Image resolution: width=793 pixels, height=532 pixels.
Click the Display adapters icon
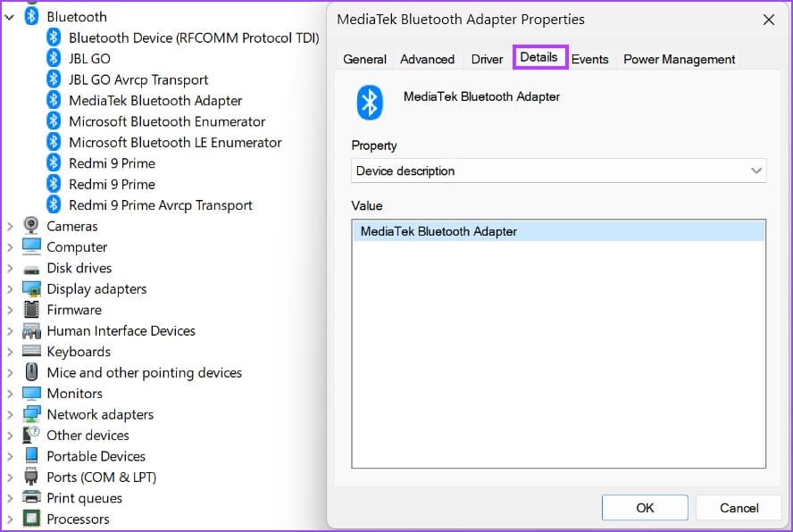tap(31, 288)
